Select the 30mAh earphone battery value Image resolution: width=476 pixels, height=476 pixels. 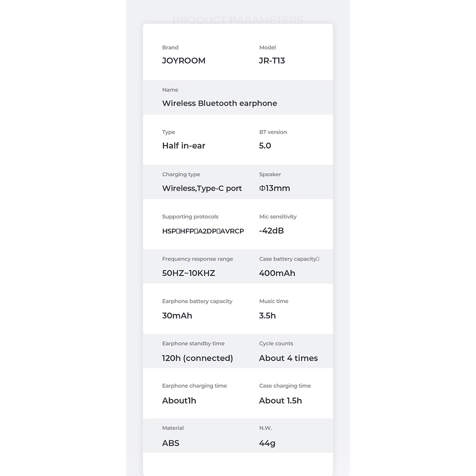click(x=177, y=315)
